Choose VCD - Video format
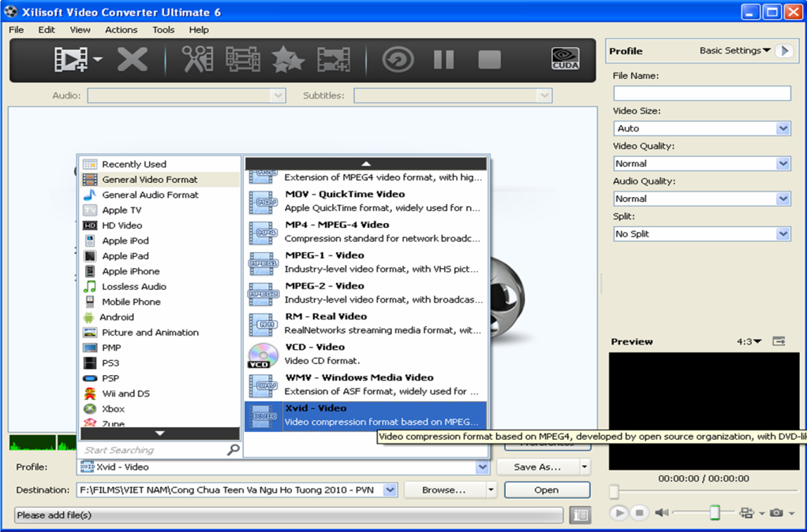 pyautogui.click(x=366, y=354)
